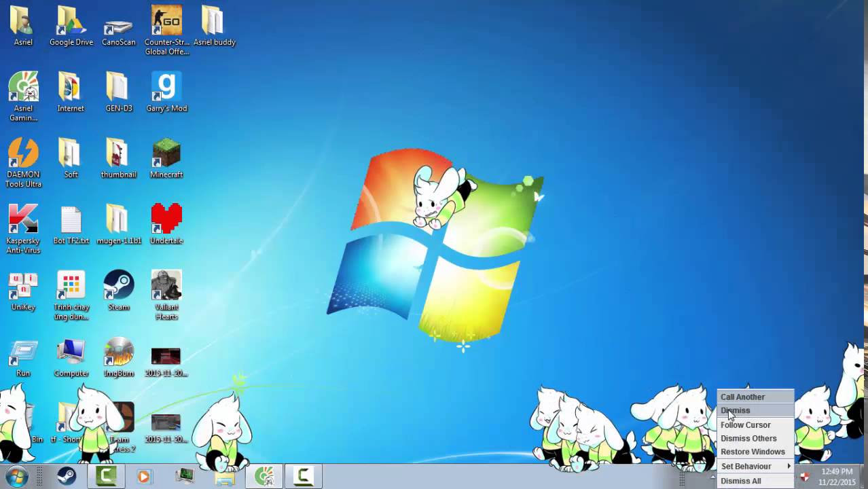
Task: Switch to Camtasia Studio taskbar button
Action: [106, 476]
